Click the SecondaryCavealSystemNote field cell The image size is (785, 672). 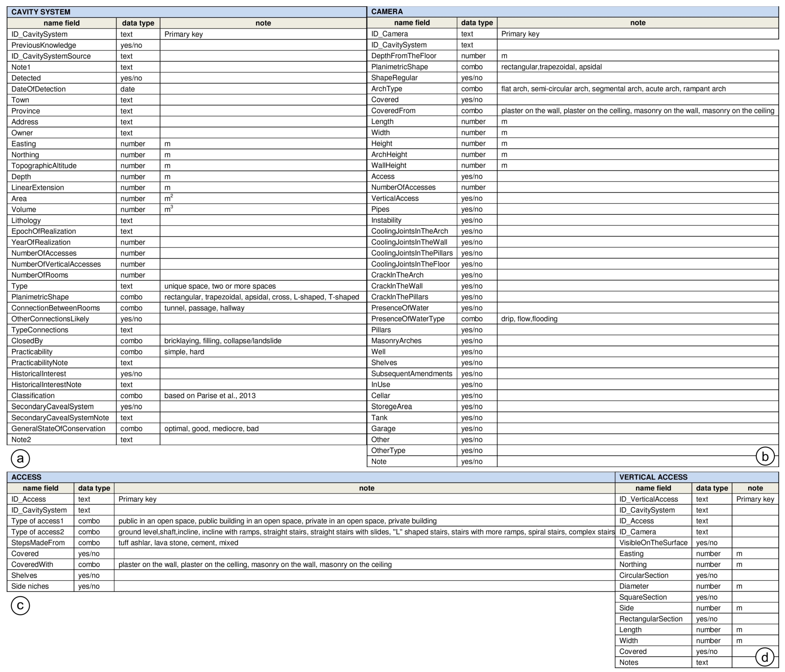[60, 418]
